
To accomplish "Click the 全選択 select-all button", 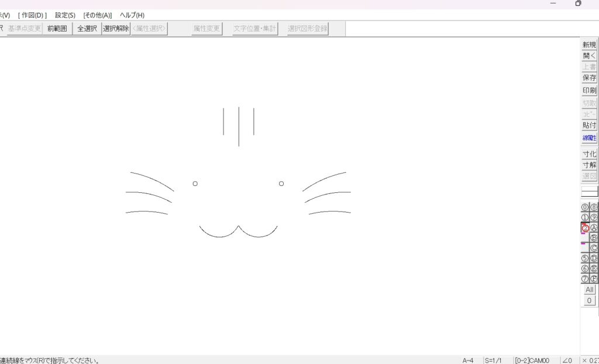I will (87, 29).
